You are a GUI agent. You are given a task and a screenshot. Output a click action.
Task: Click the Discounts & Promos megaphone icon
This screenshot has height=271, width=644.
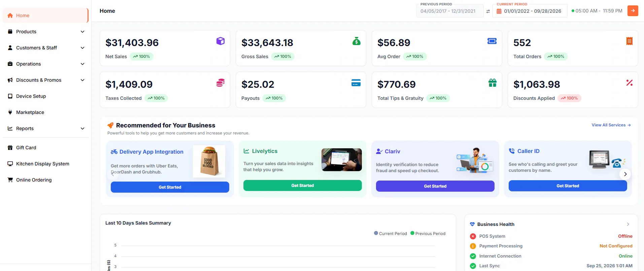tap(10, 80)
